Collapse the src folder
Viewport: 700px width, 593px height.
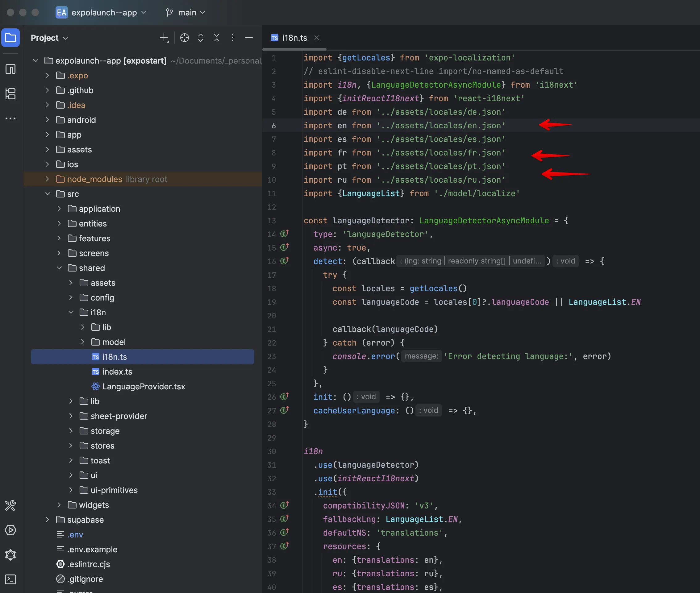click(48, 194)
